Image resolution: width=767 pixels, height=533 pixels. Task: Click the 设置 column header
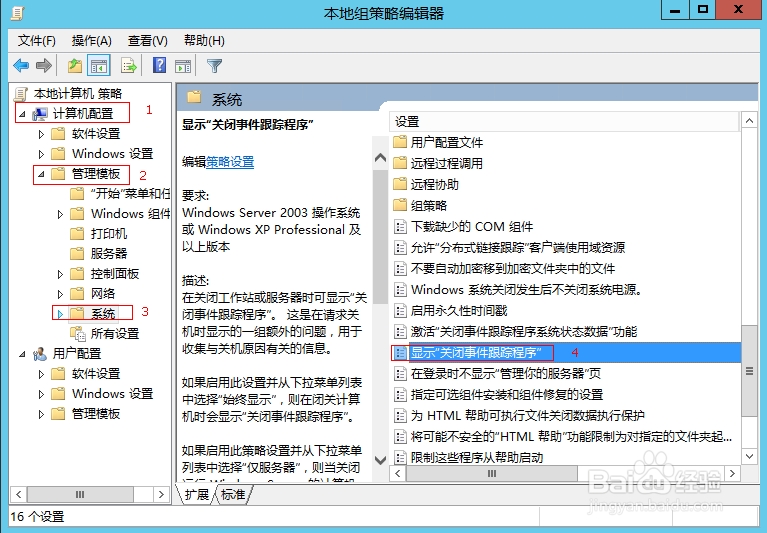click(564, 121)
